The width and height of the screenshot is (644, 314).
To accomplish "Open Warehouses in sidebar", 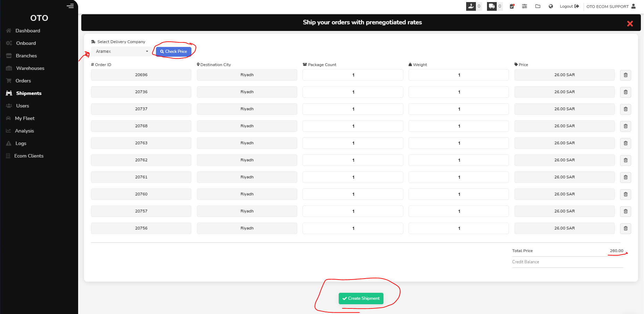I will (30, 68).
